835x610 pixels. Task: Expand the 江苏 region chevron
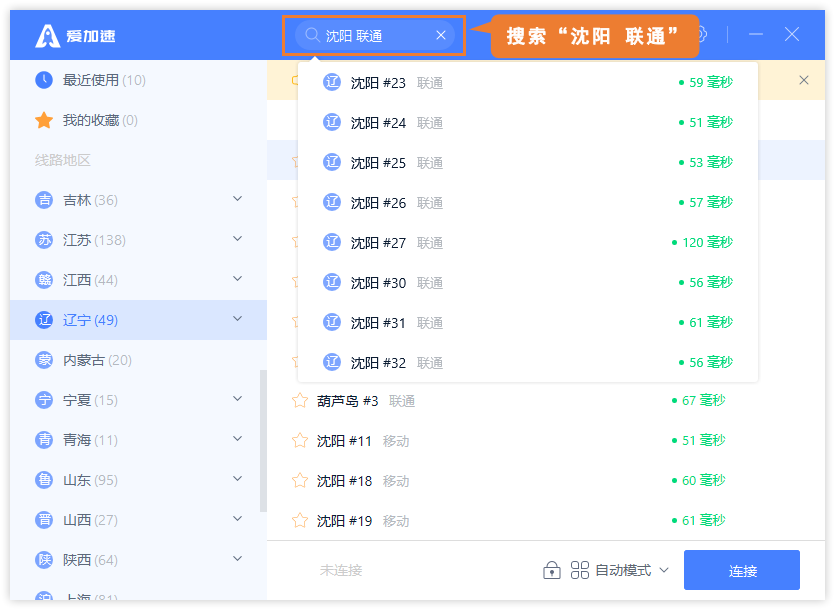[238, 239]
